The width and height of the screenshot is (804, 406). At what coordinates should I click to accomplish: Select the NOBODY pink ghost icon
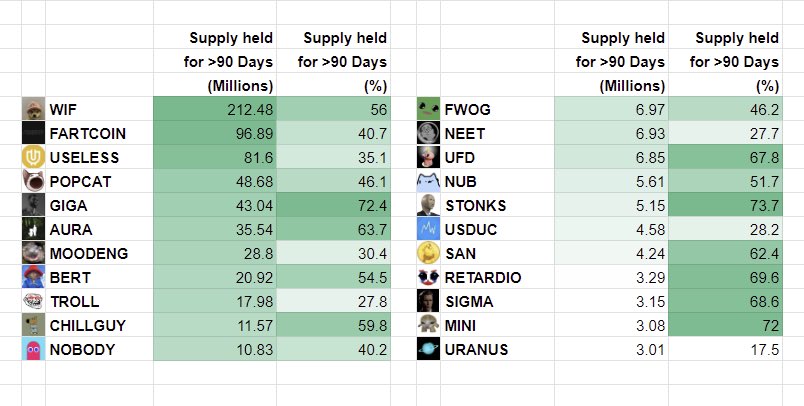[33, 349]
